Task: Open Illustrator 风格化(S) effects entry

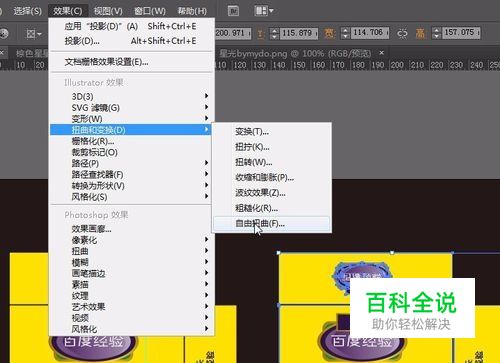Action: (x=131, y=197)
